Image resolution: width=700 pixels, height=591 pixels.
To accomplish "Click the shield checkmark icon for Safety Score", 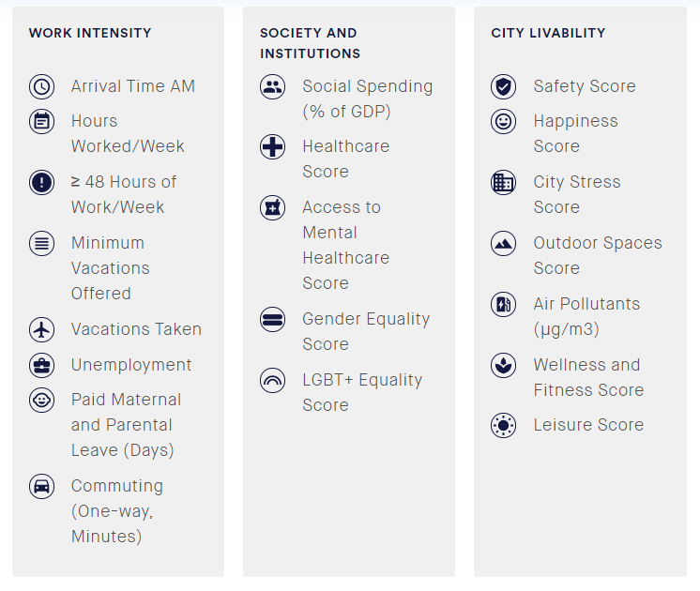I will (504, 86).
